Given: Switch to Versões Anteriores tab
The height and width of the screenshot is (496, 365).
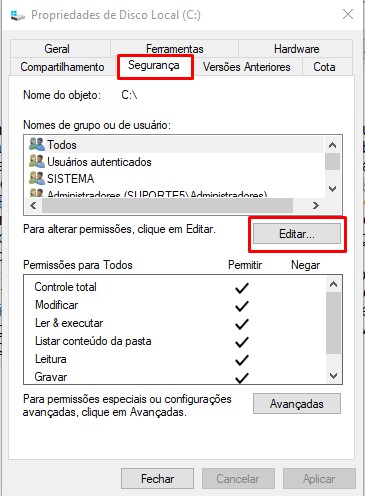Looking at the screenshot, I should 247,67.
